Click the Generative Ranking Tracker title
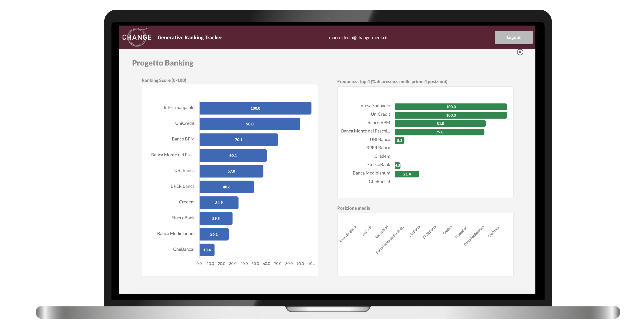Image resolution: width=644 pixels, height=322 pixels. 190,38
